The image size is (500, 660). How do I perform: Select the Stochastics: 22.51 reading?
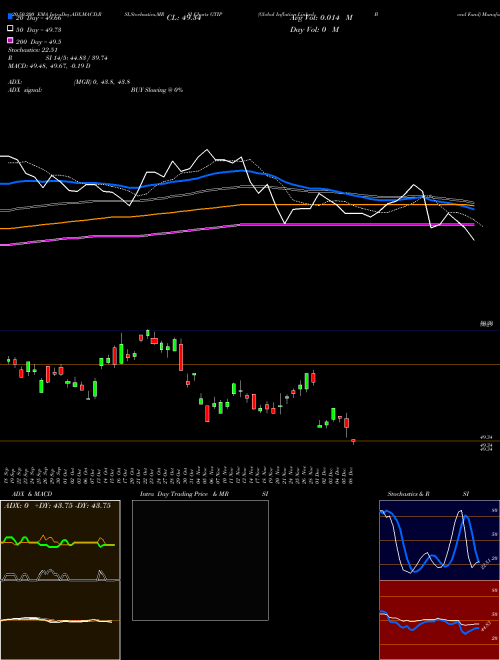(33, 50)
